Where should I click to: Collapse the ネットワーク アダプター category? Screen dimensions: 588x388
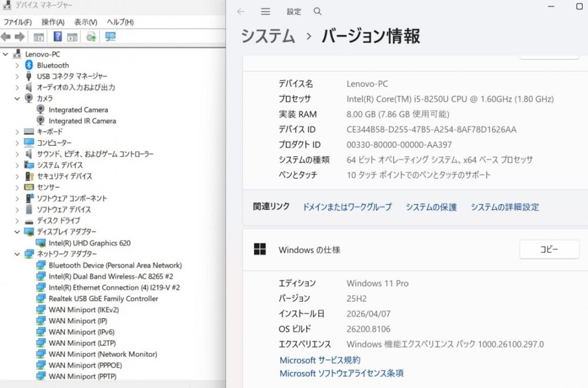coord(17,254)
